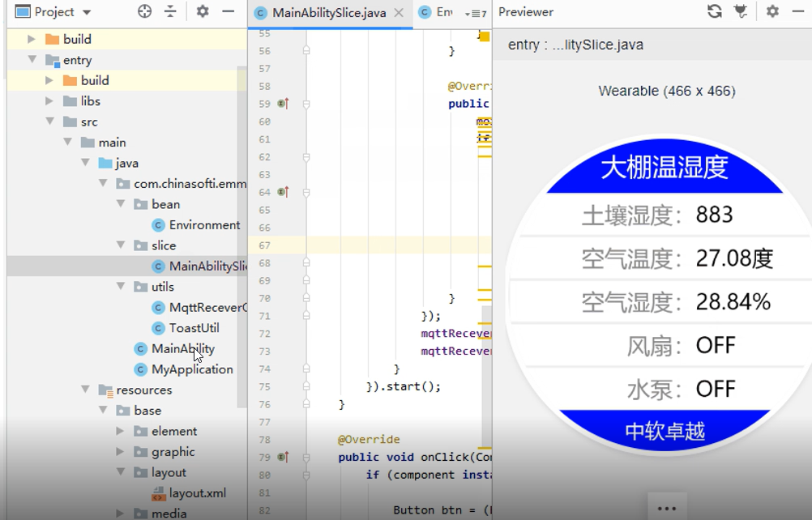Click the previewer more options ellipsis button
The image size is (812, 520).
[667, 508]
